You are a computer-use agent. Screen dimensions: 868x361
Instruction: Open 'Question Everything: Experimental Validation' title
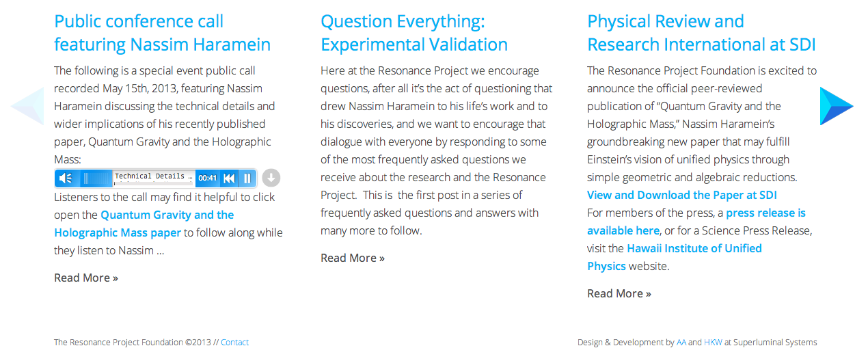[414, 33]
